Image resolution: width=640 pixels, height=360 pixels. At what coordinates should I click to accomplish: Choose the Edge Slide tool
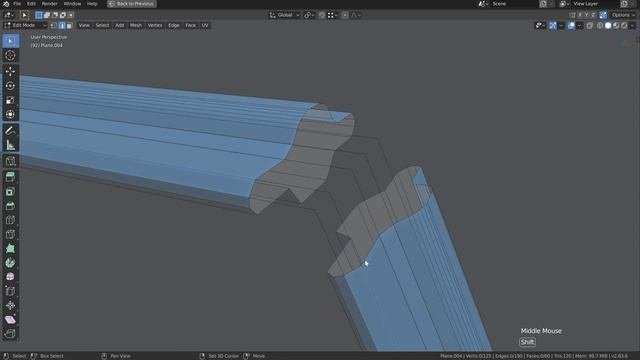coord(10,291)
